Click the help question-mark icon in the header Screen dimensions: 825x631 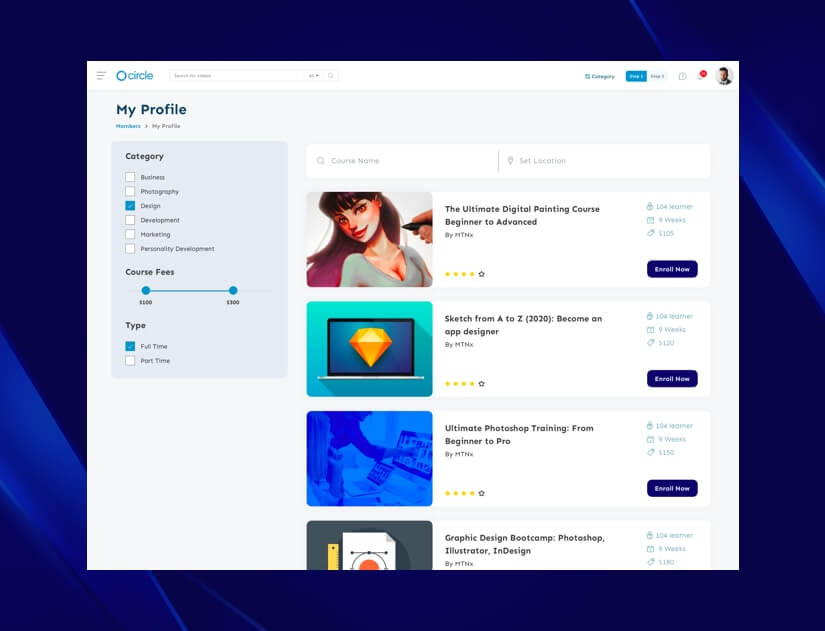(682, 75)
